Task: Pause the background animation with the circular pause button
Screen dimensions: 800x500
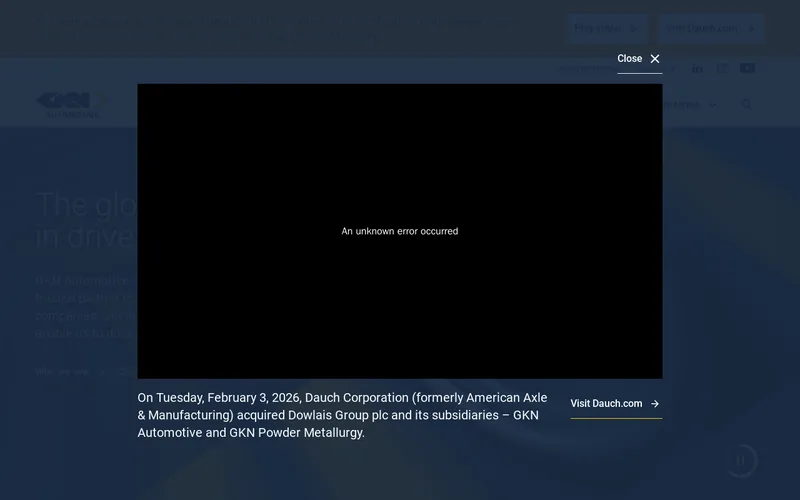Action: [741, 461]
